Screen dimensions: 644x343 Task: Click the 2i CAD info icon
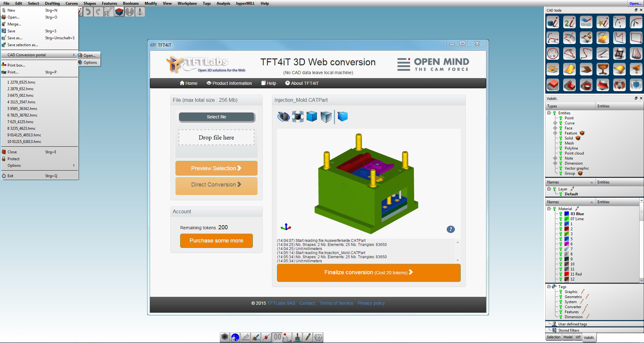tap(569, 22)
